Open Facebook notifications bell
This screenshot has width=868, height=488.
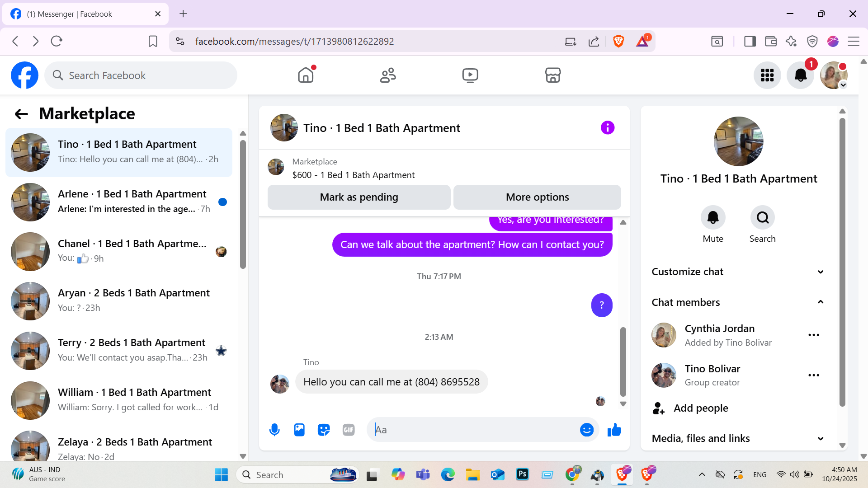point(800,75)
